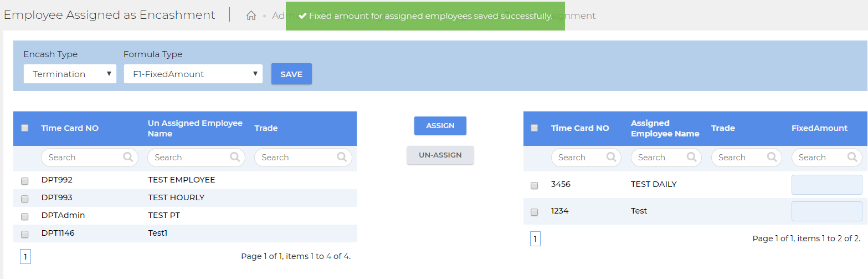Image resolution: width=868 pixels, height=279 pixels.
Task: Click FixedAmount field for TEST DAILY
Action: pos(826,185)
